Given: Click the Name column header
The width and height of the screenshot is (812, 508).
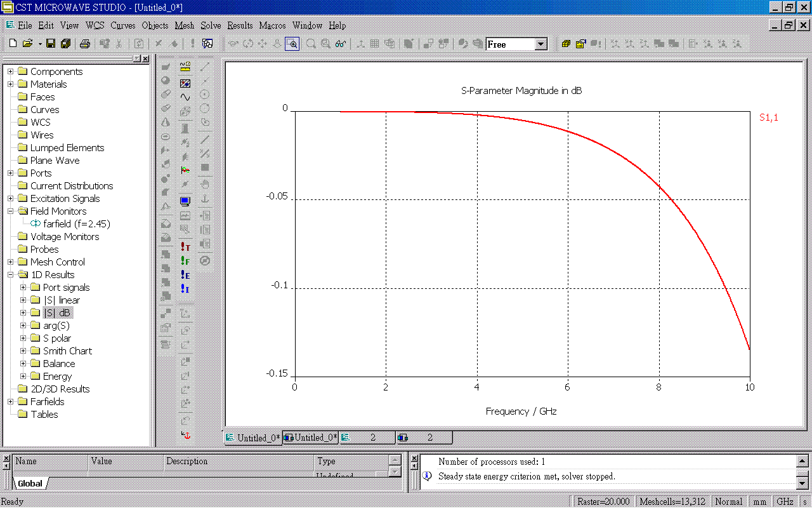Looking at the screenshot, I should pos(49,461).
